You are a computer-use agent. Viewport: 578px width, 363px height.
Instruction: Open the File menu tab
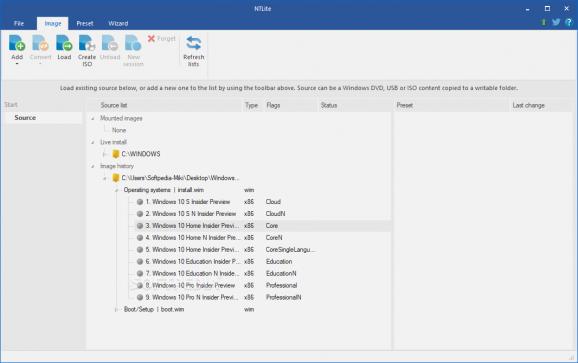(x=19, y=23)
